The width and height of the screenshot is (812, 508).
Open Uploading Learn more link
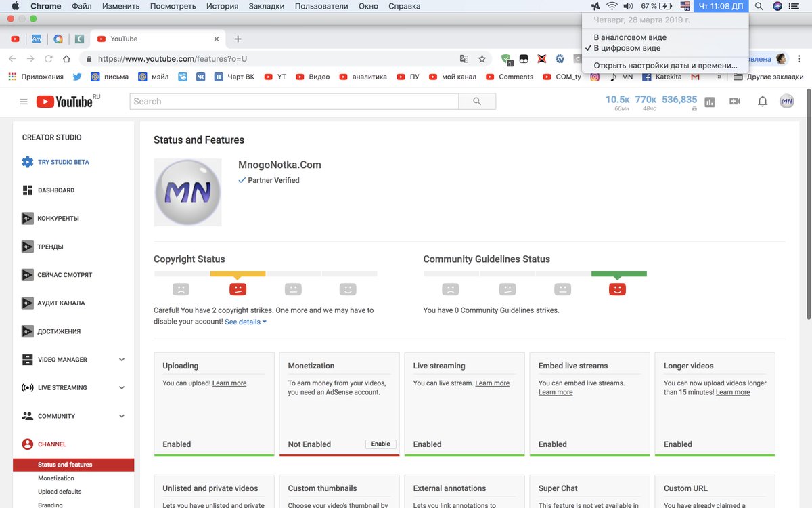[229, 383]
